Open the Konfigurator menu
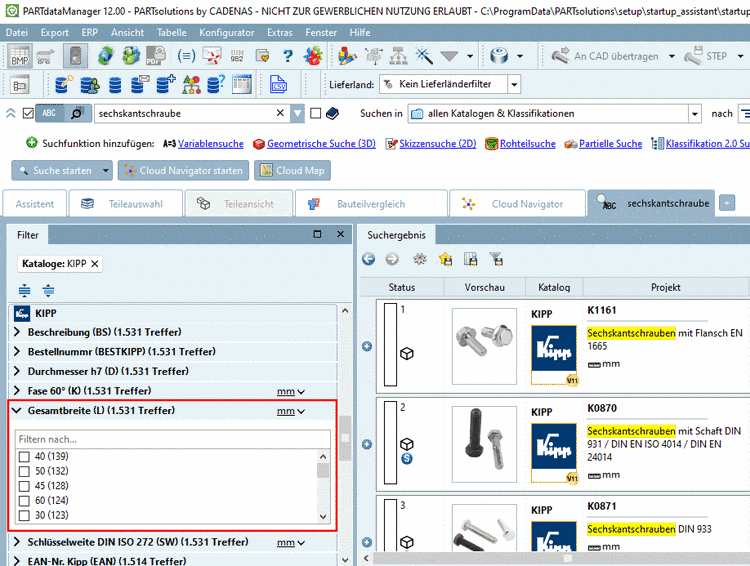750x566 pixels. tap(227, 33)
